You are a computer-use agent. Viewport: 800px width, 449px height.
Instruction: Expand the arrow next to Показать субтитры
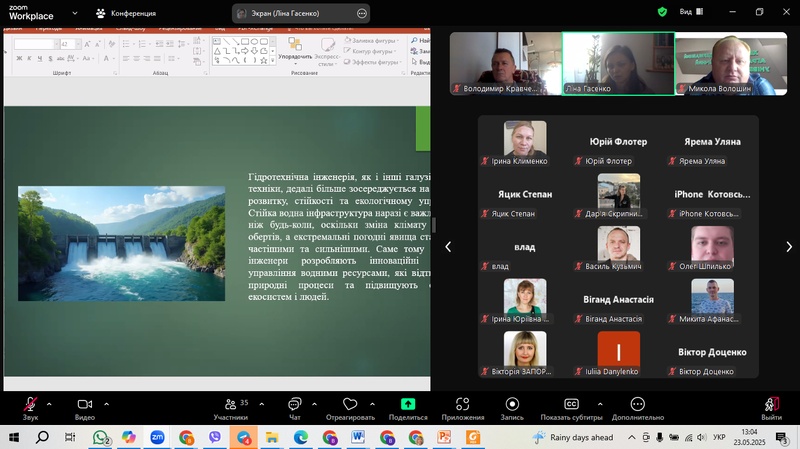[x=600, y=404]
